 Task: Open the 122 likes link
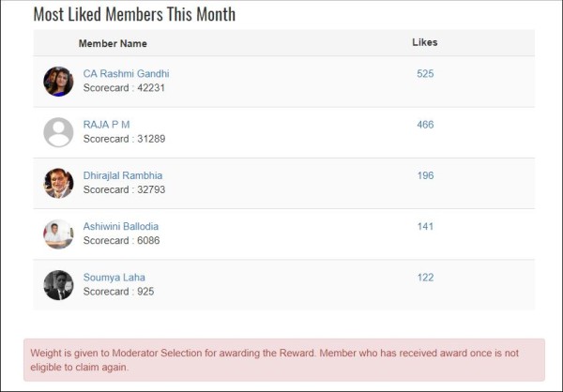pos(425,278)
